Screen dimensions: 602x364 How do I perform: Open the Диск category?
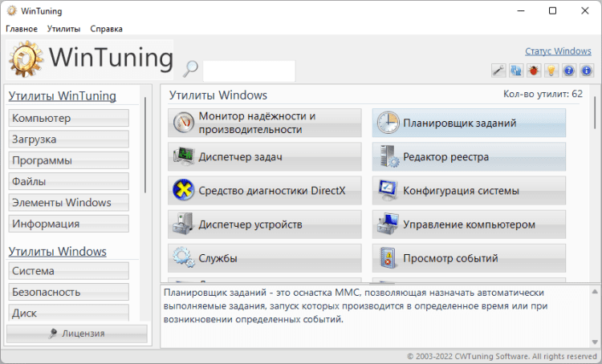pos(69,313)
